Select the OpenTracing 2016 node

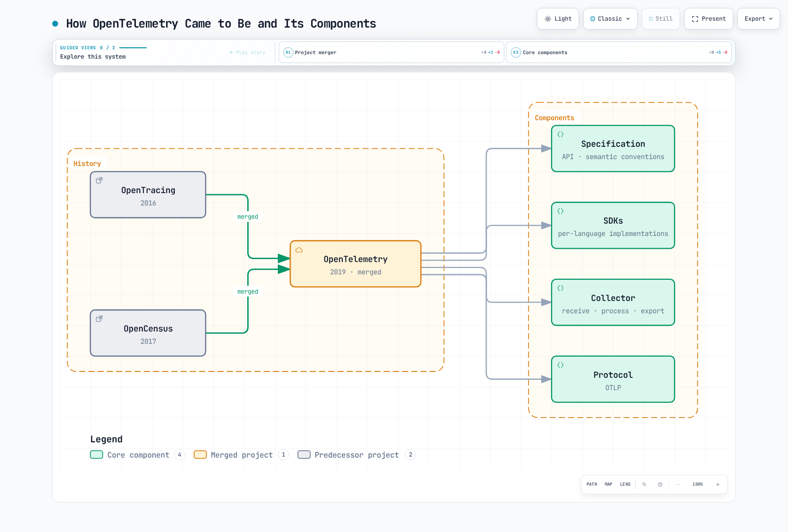tap(148, 195)
